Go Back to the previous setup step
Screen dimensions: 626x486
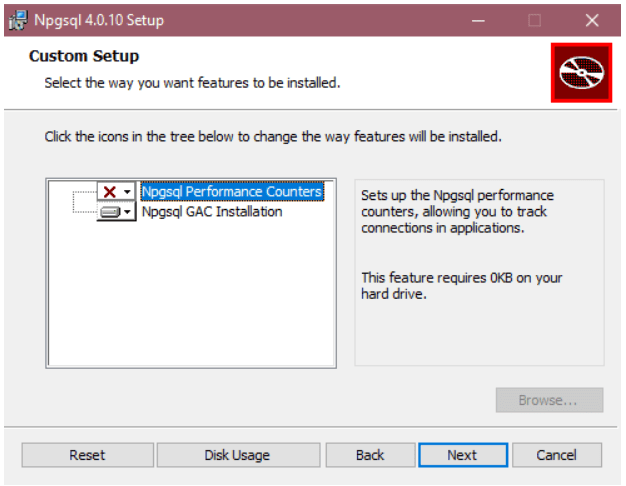[370, 455]
